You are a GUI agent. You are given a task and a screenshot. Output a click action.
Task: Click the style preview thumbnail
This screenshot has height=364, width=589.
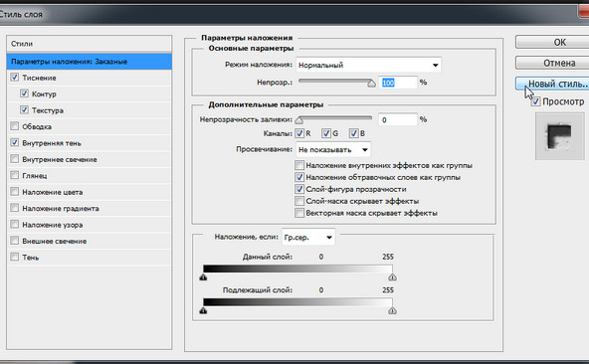coord(560,136)
